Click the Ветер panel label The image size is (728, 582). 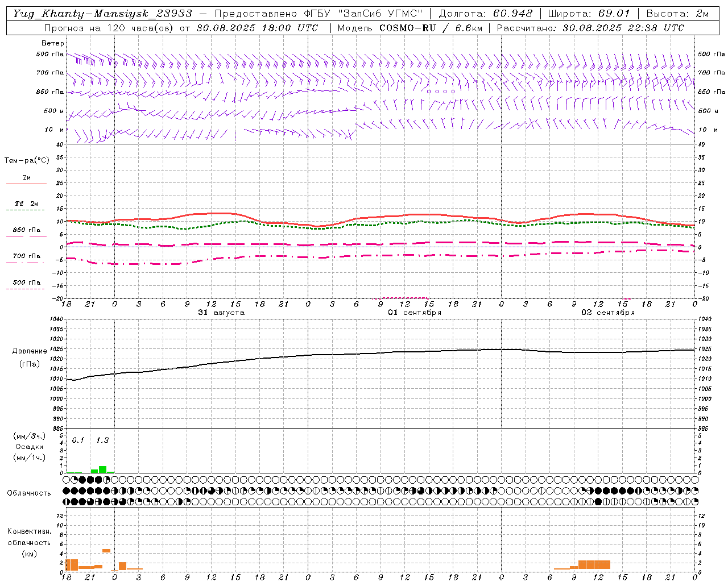coord(53,43)
